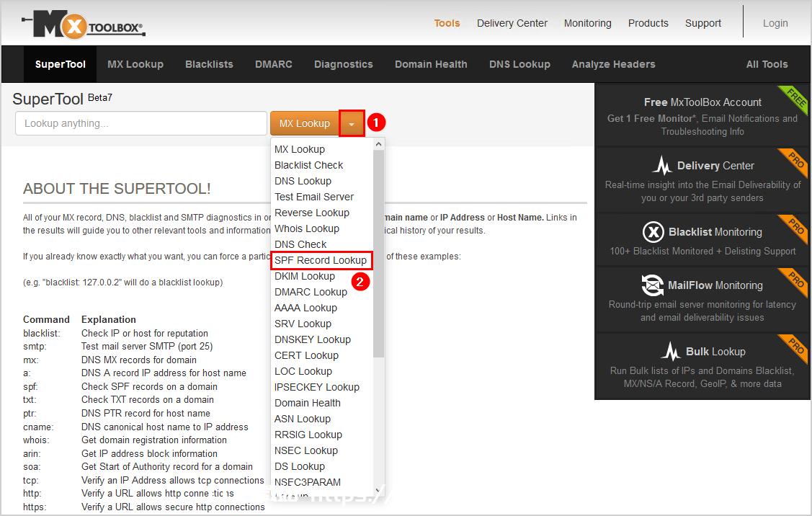Click the Login link

click(775, 23)
